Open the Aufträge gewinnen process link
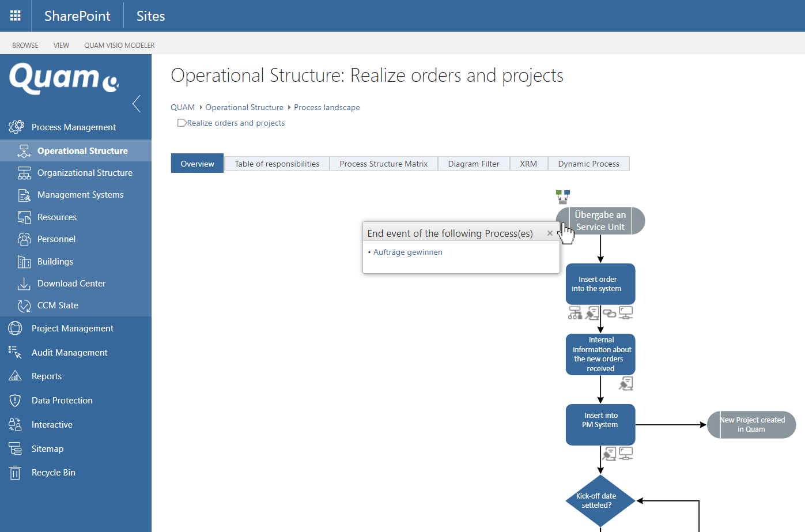Viewport: 805px width, 532px height. click(x=408, y=252)
